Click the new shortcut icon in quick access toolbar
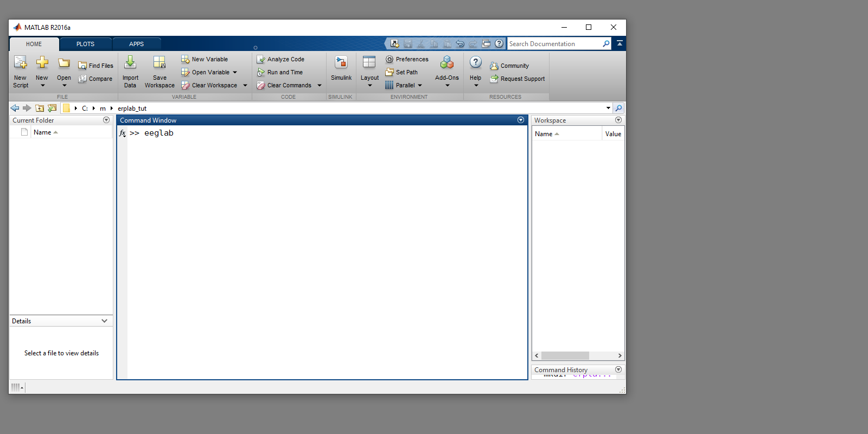Viewport: 868px width, 434px height. (394, 44)
